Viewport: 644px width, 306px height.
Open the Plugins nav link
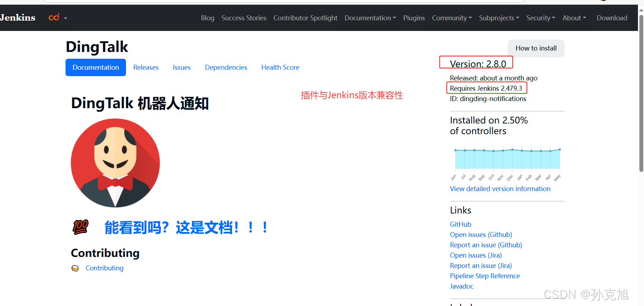point(414,18)
